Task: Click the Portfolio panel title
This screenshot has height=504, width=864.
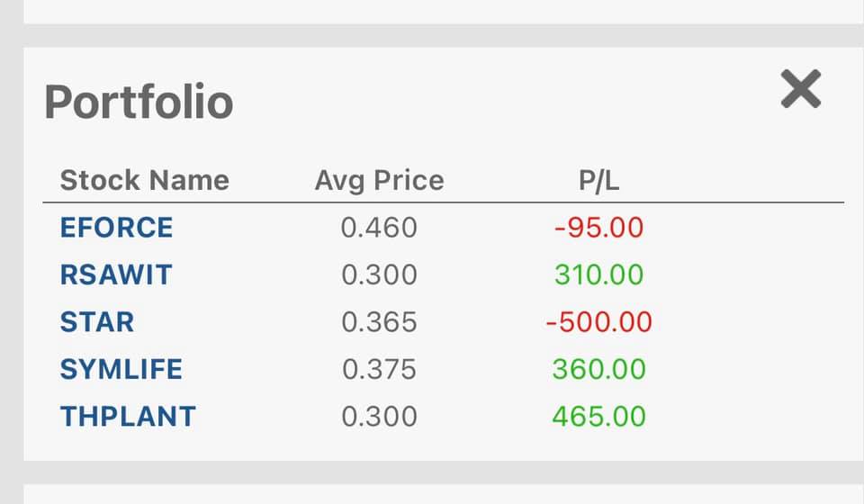Action: pos(139,102)
